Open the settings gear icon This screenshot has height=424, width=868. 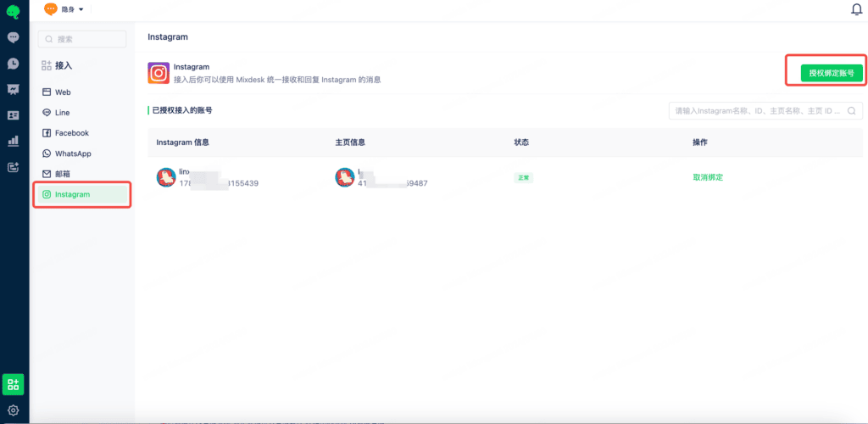[14, 410]
